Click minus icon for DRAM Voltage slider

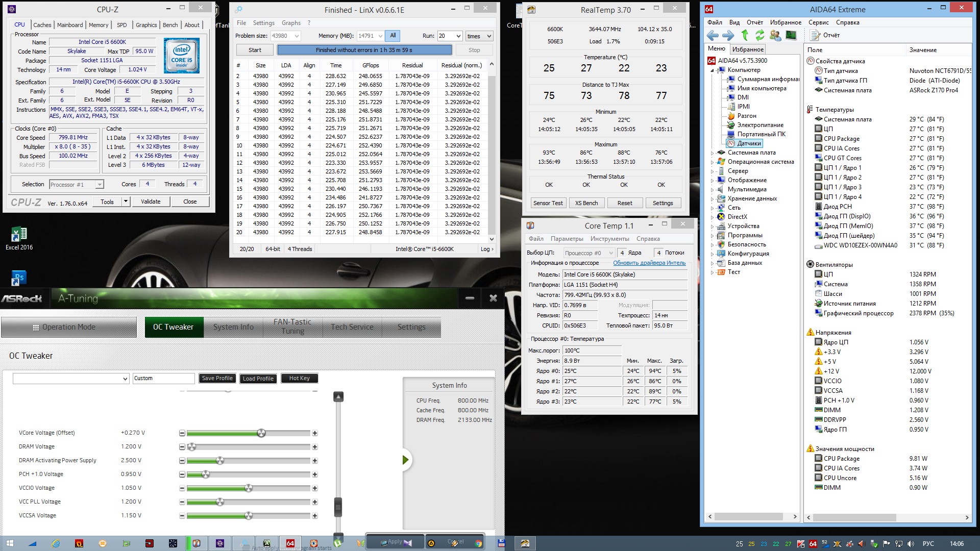[x=182, y=447]
